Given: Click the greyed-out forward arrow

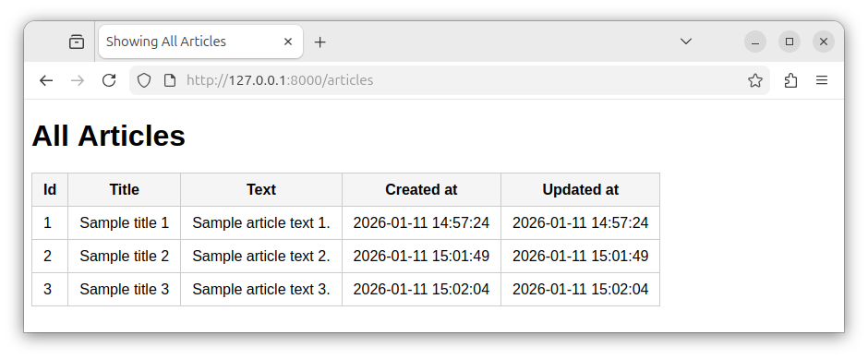Looking at the screenshot, I should (78, 81).
